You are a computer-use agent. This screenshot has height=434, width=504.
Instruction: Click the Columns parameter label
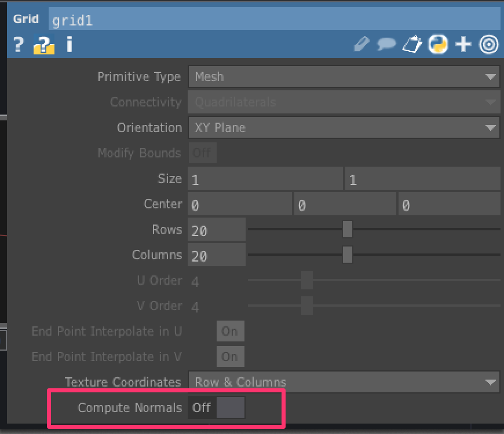(157, 255)
